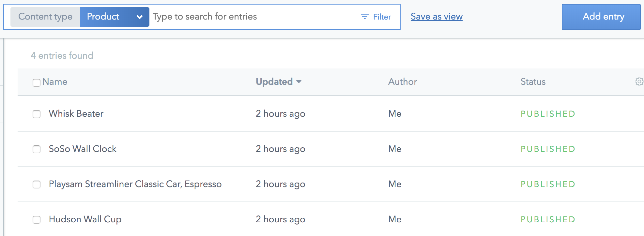Viewport: 644px width, 236px height.
Task: Check the Whisk Beater entry checkbox
Action: [37, 114]
